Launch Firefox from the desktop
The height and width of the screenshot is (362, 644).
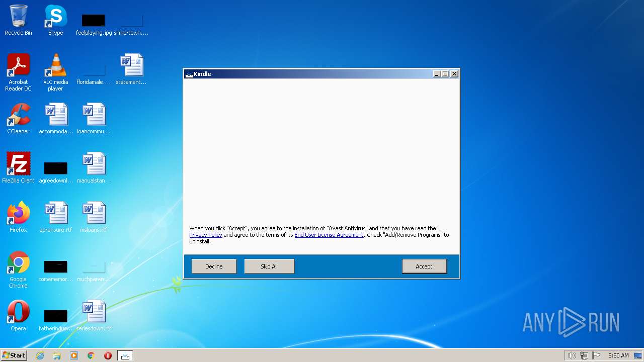coord(18,217)
